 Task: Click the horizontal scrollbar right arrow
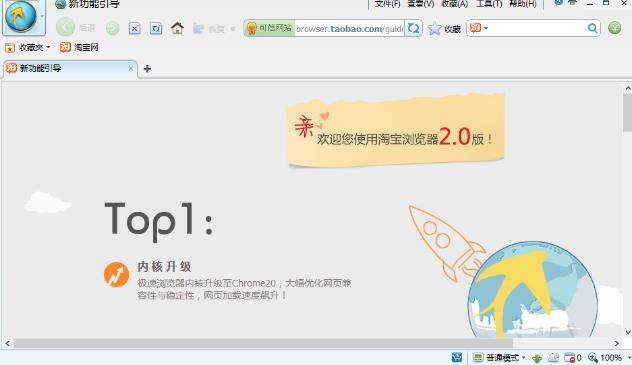[617, 344]
